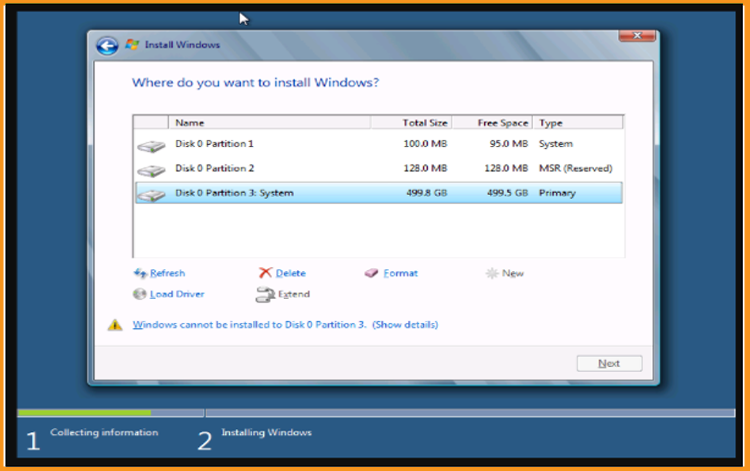Click the Windows flag logo in title bar
This screenshot has height=471, width=750.
click(x=132, y=44)
